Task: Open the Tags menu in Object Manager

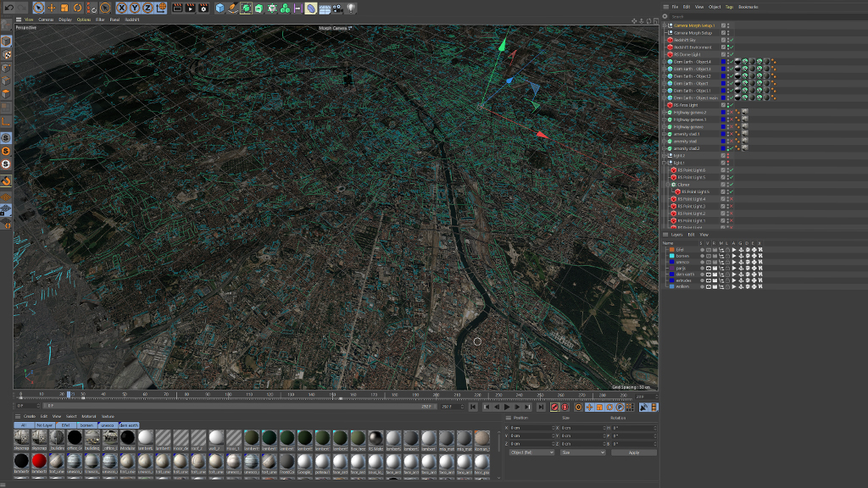Action: 729,7
